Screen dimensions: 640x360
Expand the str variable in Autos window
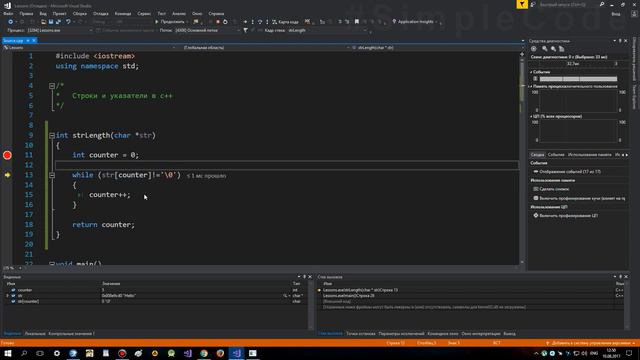click(x=7, y=296)
